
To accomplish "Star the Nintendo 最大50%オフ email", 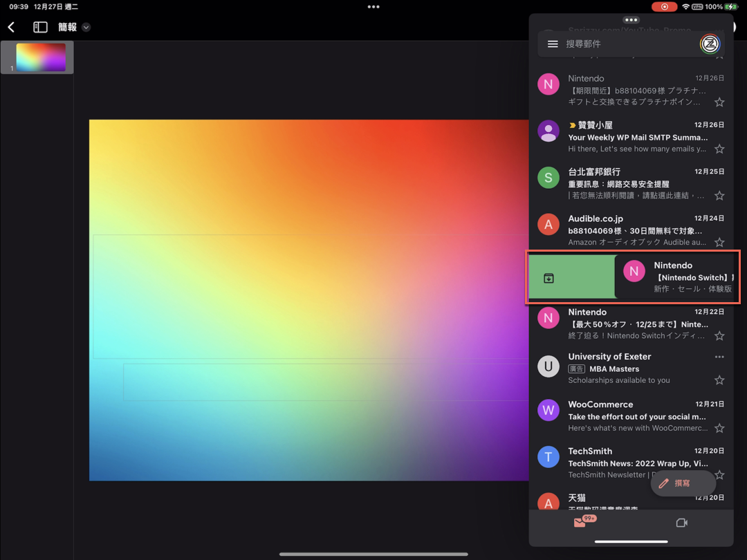I will (719, 336).
